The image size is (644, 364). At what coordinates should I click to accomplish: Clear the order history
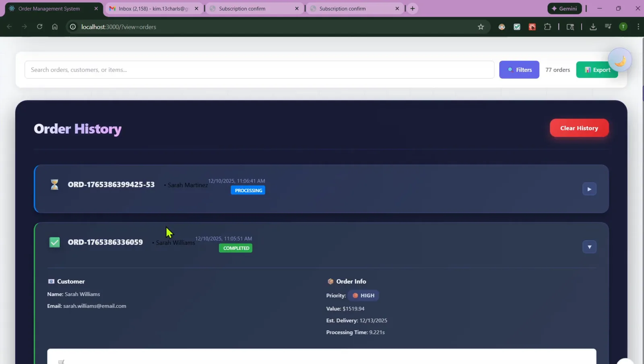579,128
